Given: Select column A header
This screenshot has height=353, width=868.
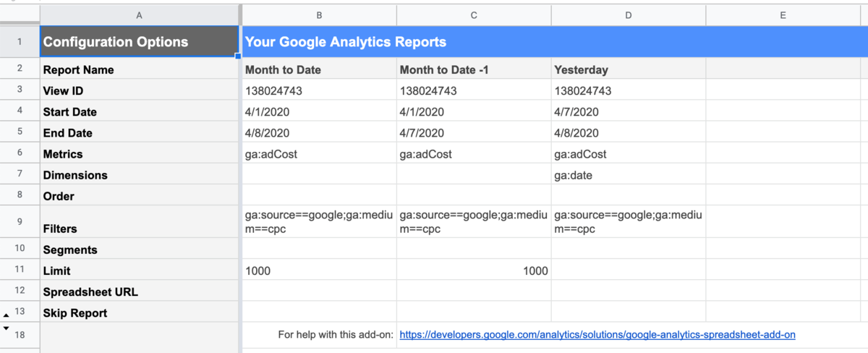Looking at the screenshot, I should click(139, 14).
